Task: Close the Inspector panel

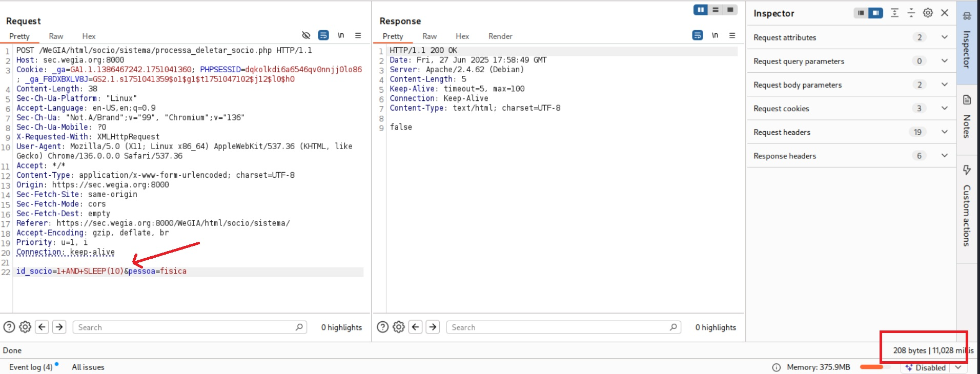Action: pos(945,13)
